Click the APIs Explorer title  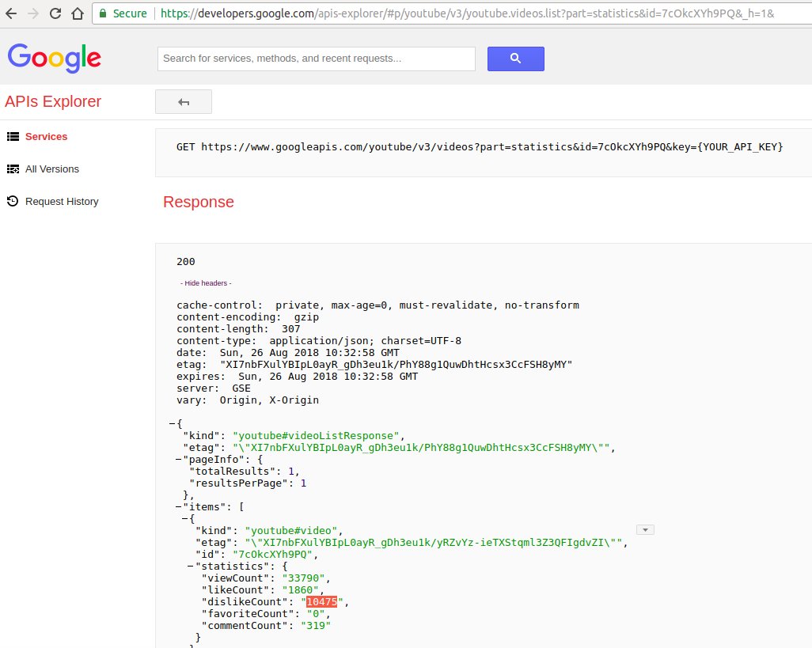click(53, 101)
